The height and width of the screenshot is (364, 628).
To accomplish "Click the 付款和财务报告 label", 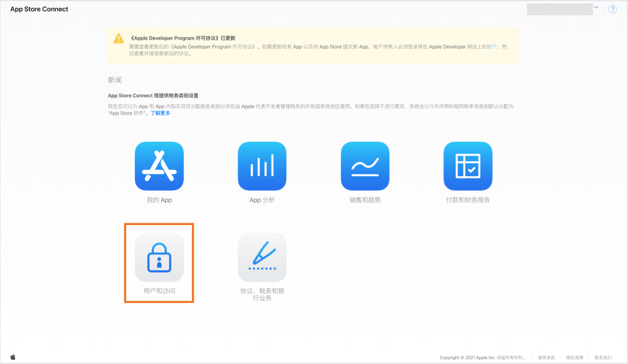I will [x=468, y=200].
